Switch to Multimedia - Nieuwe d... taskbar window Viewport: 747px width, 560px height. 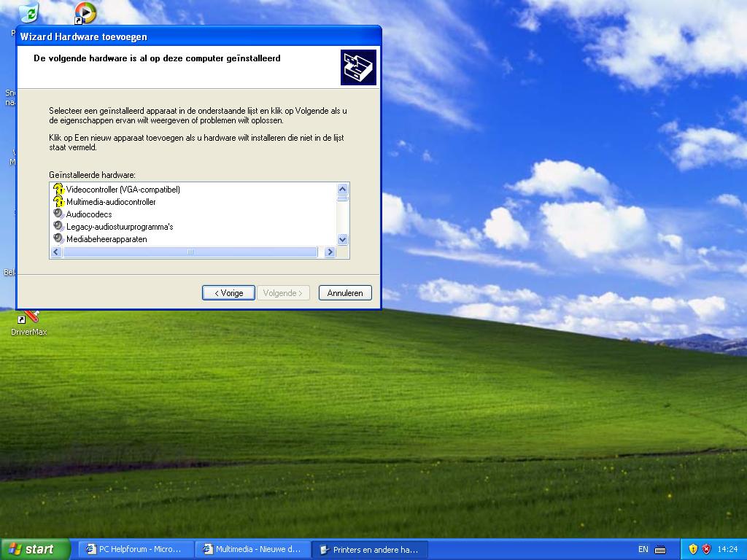click(x=253, y=550)
